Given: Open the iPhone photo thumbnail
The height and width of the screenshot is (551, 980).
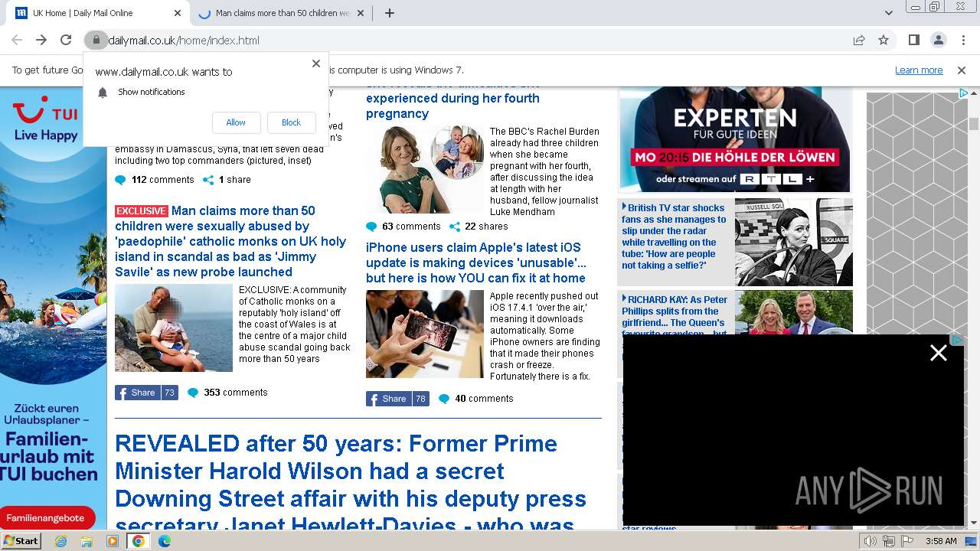Looking at the screenshot, I should coord(425,334).
